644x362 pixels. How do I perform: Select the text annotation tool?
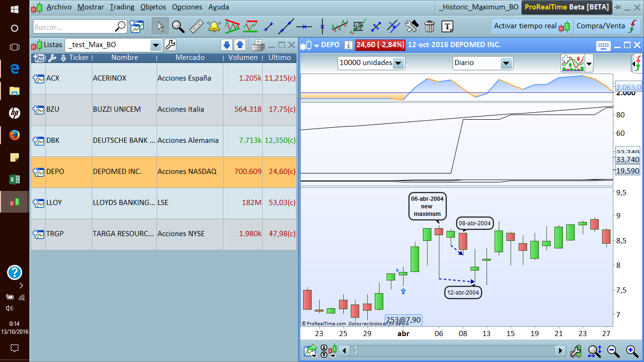coord(448,26)
